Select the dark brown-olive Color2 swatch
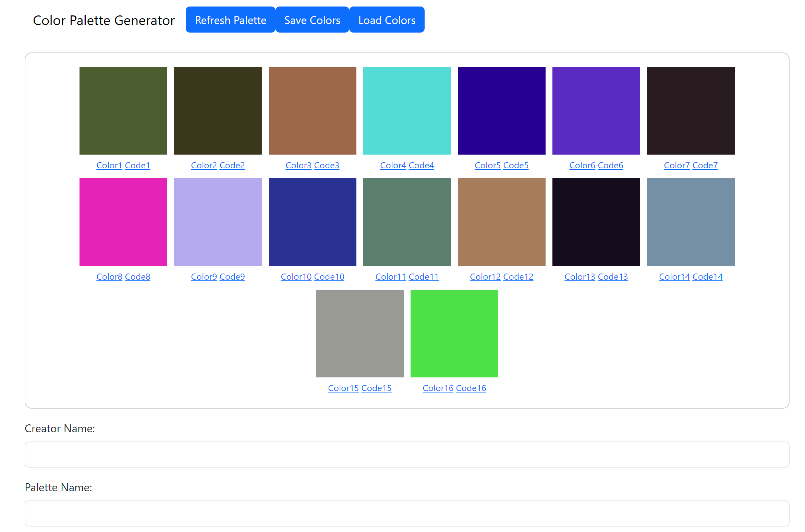This screenshot has height=532, width=805. click(218, 111)
